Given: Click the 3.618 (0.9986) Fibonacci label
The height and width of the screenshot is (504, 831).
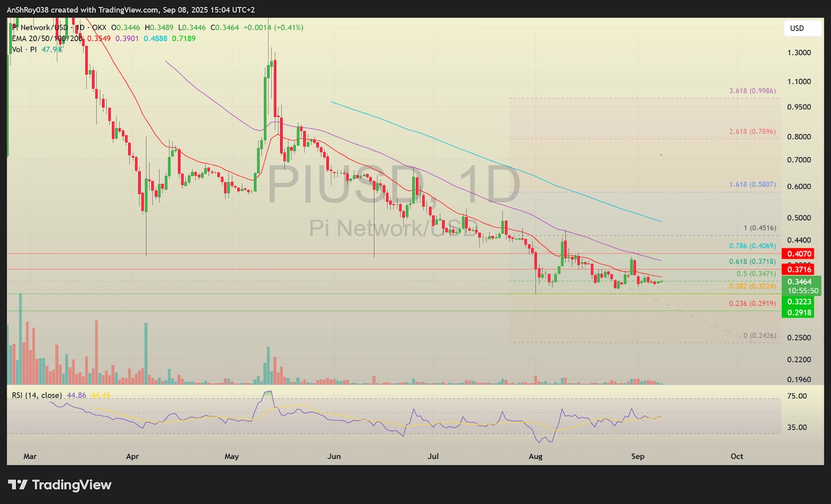Looking at the screenshot, I should click(751, 91).
